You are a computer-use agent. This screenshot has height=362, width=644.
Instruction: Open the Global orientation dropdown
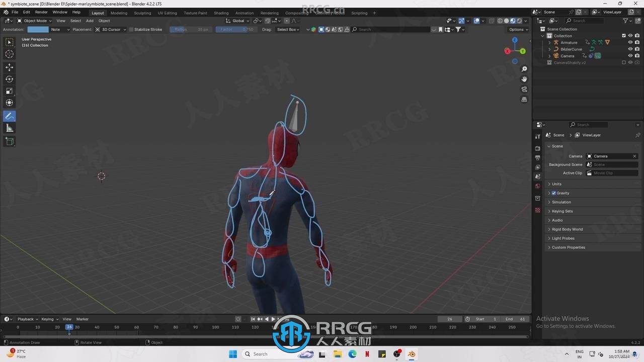tap(237, 21)
